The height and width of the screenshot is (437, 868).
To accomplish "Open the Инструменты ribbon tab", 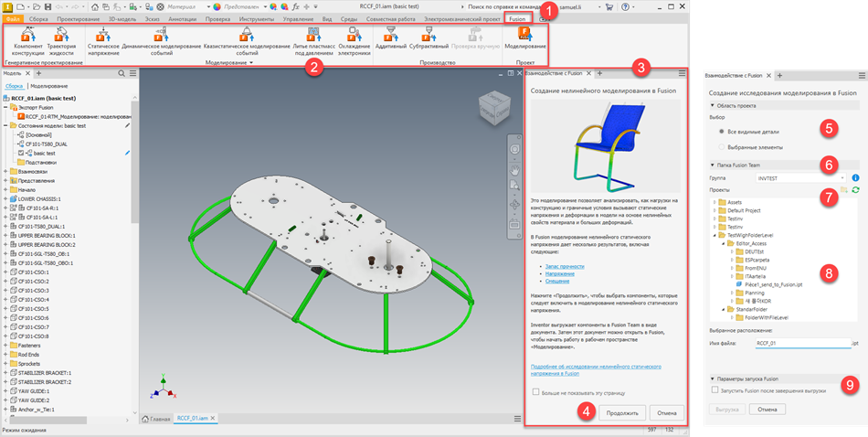I will [x=257, y=19].
